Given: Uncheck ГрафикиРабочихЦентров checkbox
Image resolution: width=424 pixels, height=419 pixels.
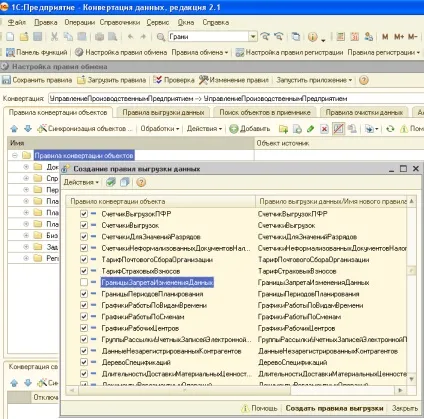Looking at the screenshot, I should click(84, 328).
